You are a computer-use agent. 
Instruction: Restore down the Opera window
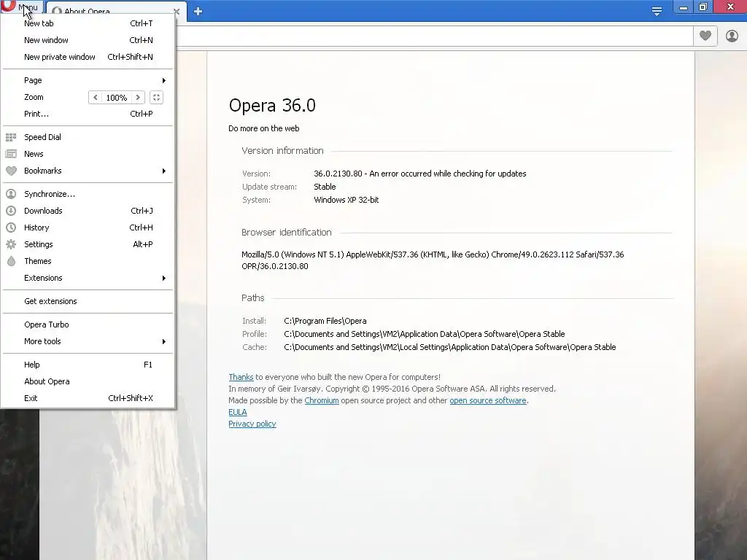tap(703, 7)
